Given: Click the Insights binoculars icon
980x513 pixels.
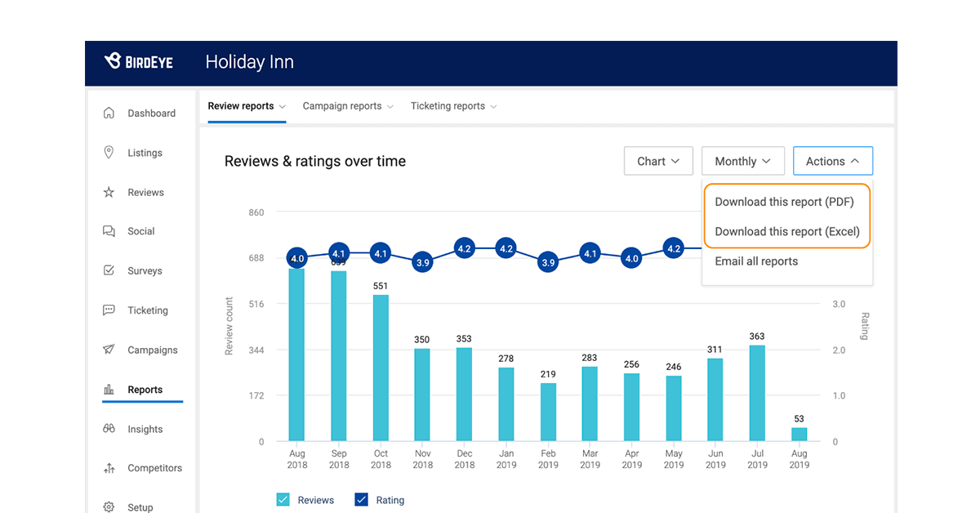Looking at the screenshot, I should click(109, 429).
